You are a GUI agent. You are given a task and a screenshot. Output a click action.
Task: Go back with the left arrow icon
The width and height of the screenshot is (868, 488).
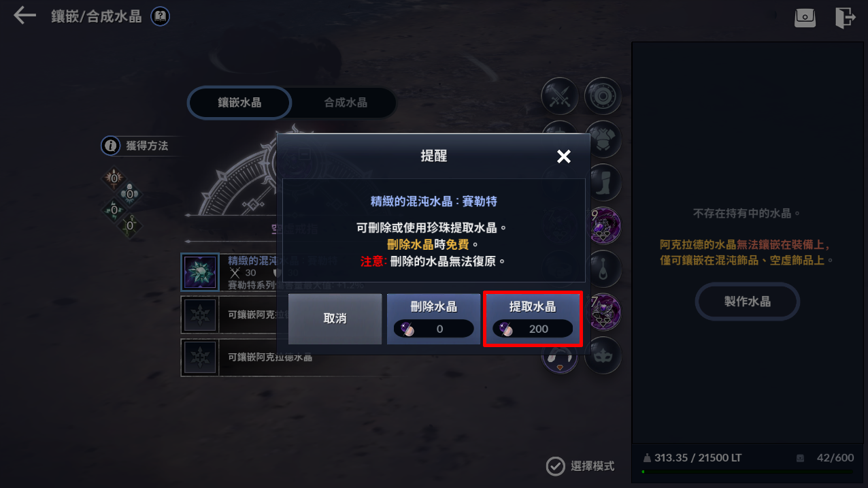coord(24,16)
